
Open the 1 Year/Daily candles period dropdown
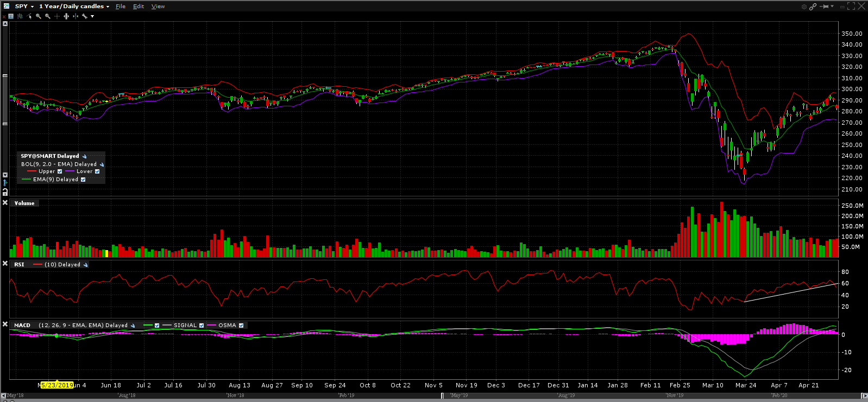(x=108, y=7)
